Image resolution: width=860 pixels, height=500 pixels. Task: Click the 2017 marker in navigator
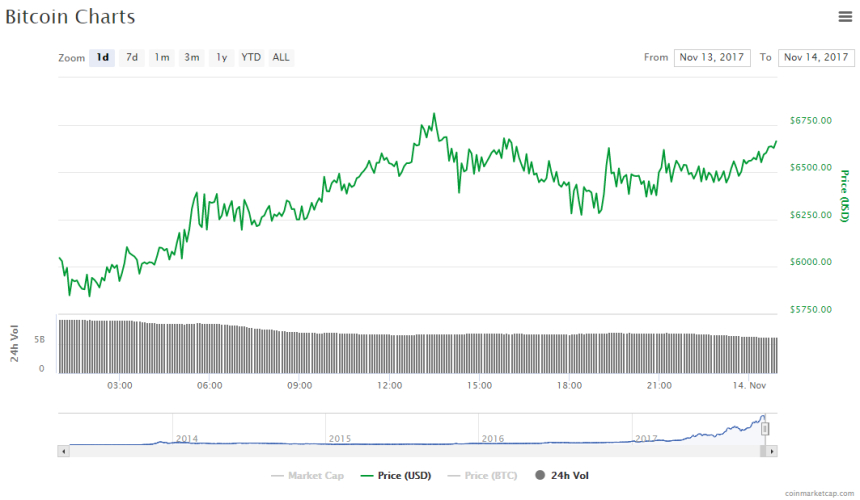pyautogui.click(x=646, y=439)
